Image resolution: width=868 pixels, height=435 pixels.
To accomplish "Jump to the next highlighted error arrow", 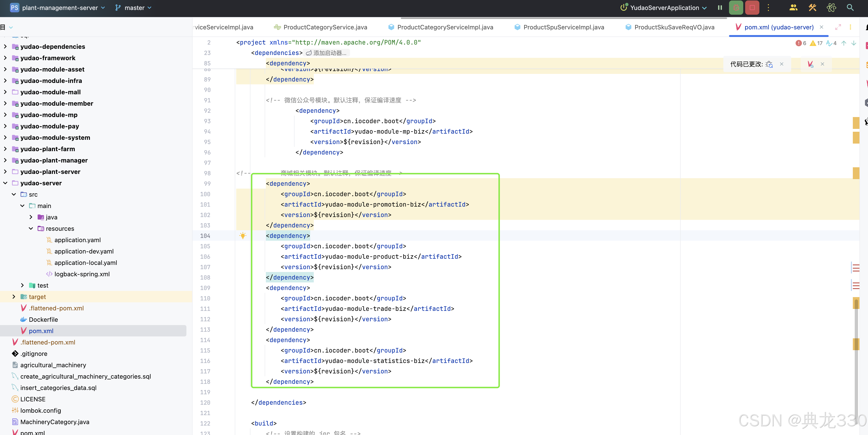I will click(x=854, y=43).
